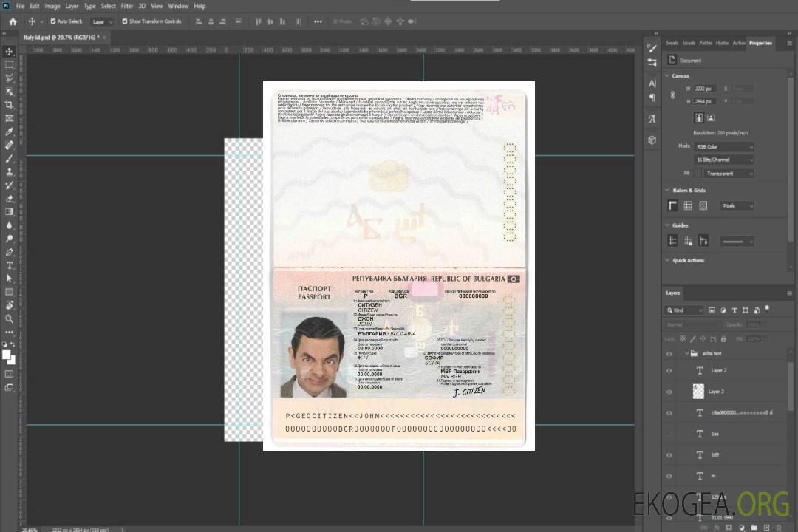Change screen mode icon at toolbox bottom

tap(9, 387)
